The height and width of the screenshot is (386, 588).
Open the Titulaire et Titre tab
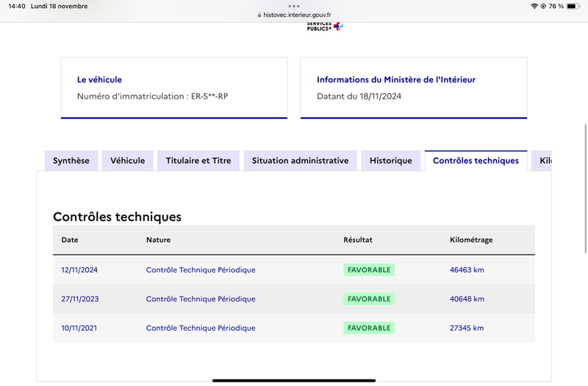pyautogui.click(x=198, y=160)
